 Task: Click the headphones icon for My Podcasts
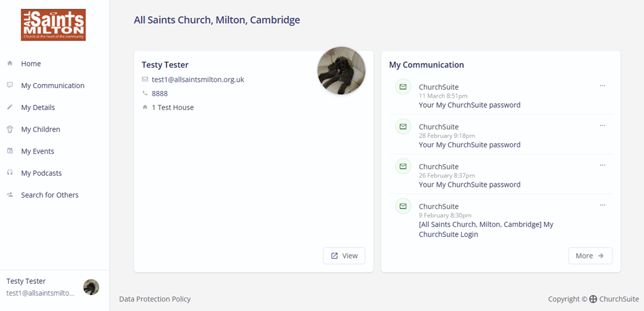pos(10,173)
